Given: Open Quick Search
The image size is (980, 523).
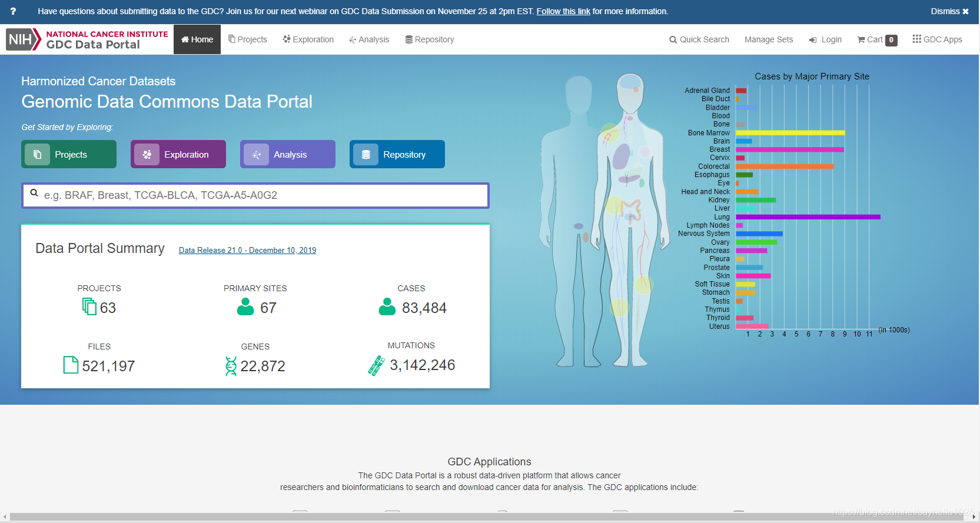Looking at the screenshot, I should 699,39.
